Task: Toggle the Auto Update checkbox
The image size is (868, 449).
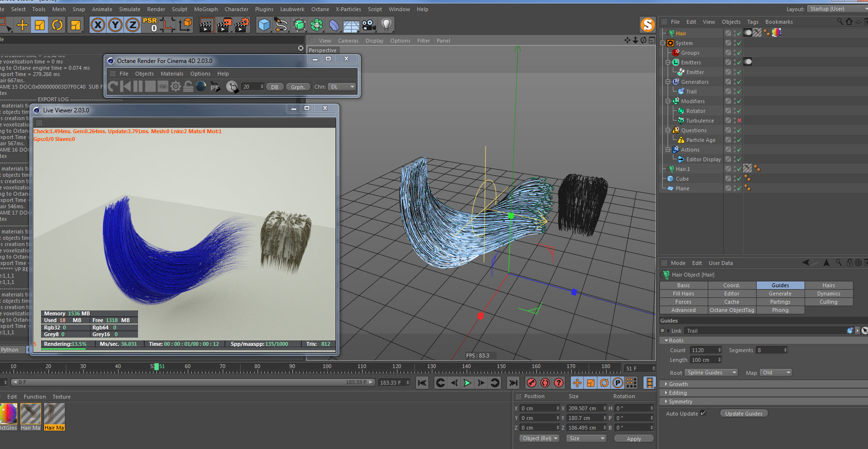Action: pyautogui.click(x=703, y=413)
